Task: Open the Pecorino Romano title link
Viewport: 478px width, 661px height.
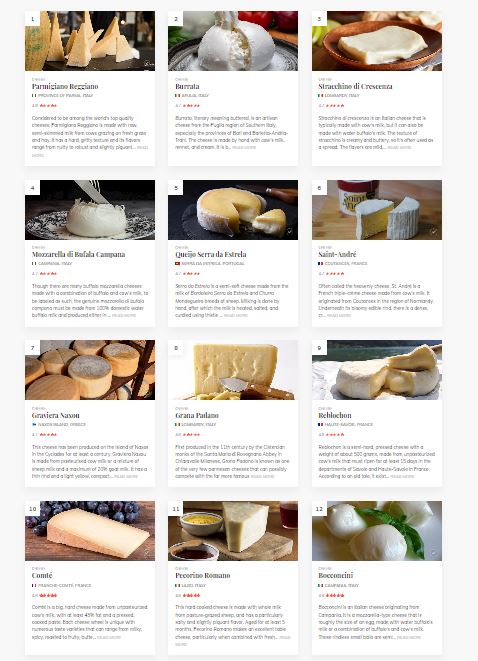Action: 203,575
